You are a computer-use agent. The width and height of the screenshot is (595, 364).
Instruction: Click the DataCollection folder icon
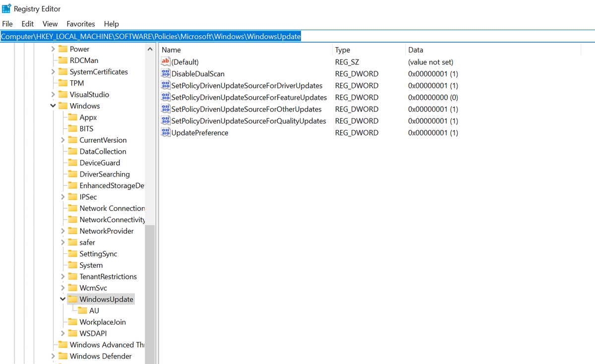click(x=72, y=152)
